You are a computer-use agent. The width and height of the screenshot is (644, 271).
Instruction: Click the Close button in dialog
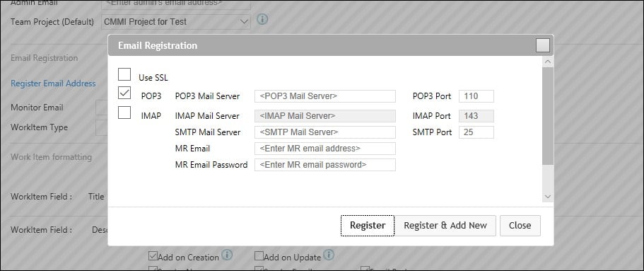(520, 225)
